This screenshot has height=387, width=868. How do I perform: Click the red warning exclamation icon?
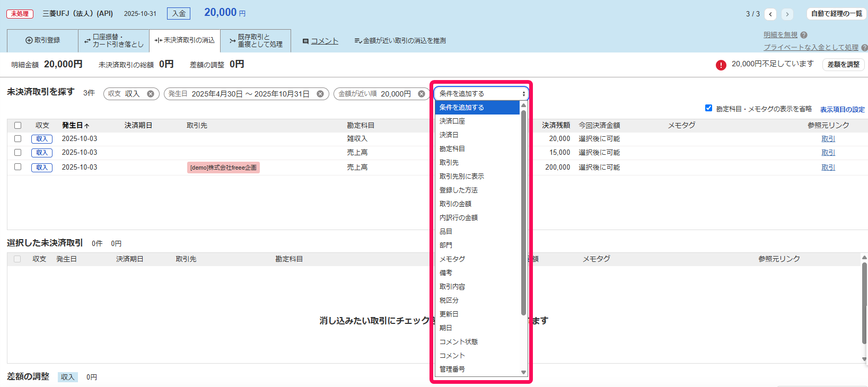[721, 65]
